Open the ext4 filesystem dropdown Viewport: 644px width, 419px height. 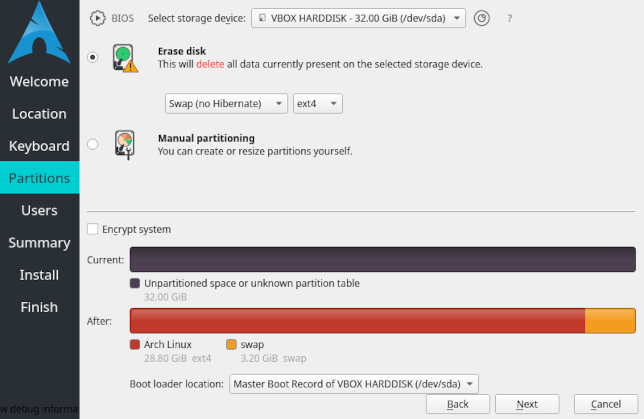point(318,103)
